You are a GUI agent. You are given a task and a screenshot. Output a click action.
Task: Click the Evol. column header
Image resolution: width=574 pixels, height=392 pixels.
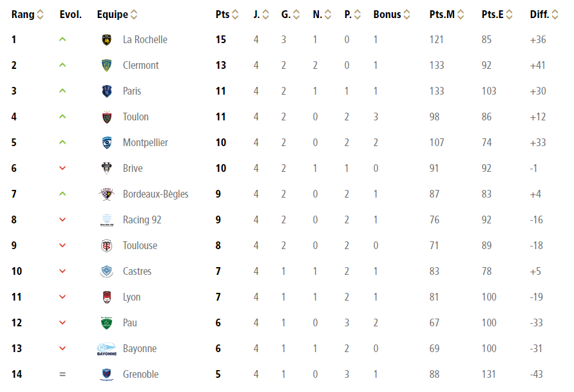pos(70,15)
